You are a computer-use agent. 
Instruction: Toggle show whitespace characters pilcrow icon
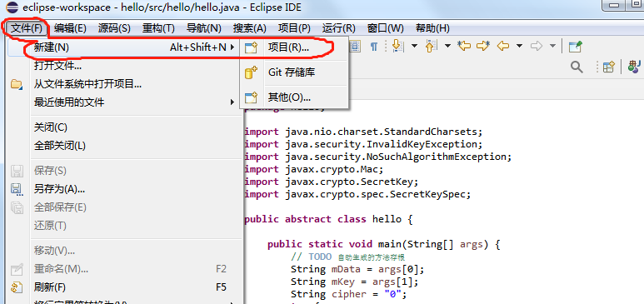coord(374,46)
